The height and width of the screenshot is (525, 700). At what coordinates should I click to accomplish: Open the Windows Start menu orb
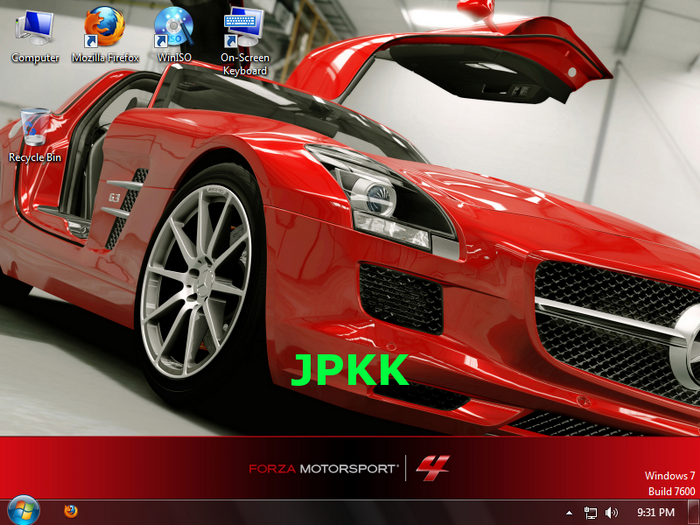(x=22, y=511)
